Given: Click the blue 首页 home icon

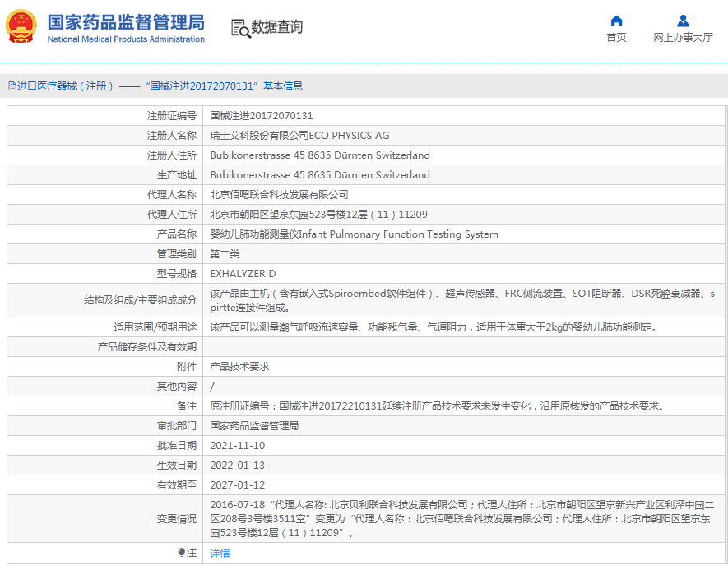Looking at the screenshot, I should (616, 21).
